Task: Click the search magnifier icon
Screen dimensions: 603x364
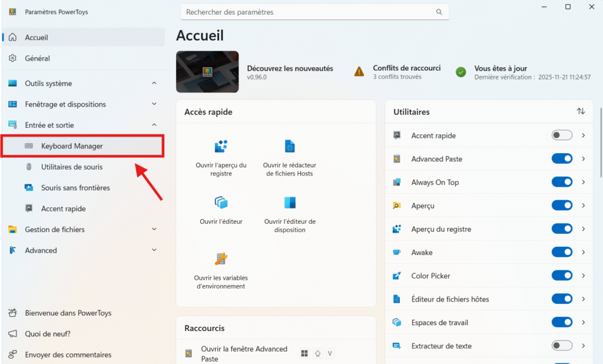Action: pyautogui.click(x=439, y=12)
